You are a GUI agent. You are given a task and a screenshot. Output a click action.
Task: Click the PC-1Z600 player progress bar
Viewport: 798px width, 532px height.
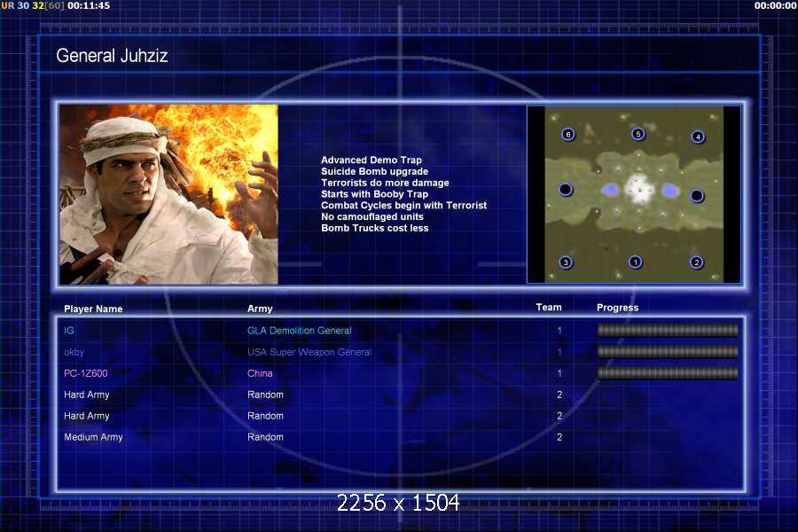(x=667, y=372)
